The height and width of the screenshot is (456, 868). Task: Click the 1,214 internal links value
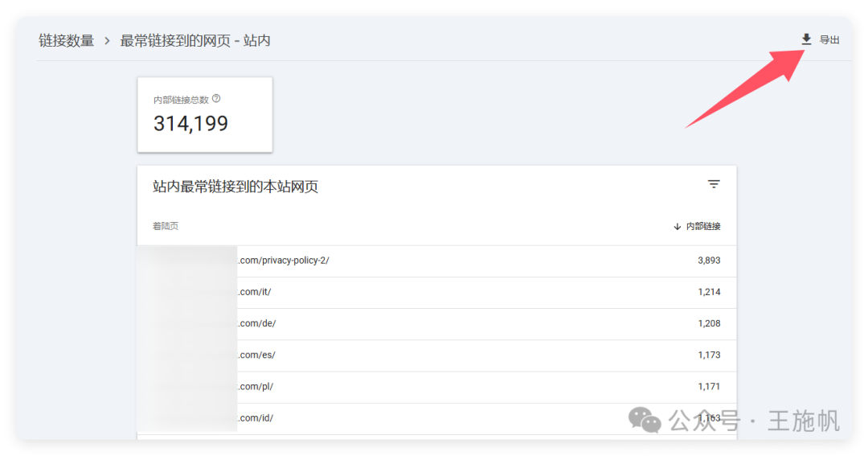pyautogui.click(x=709, y=292)
